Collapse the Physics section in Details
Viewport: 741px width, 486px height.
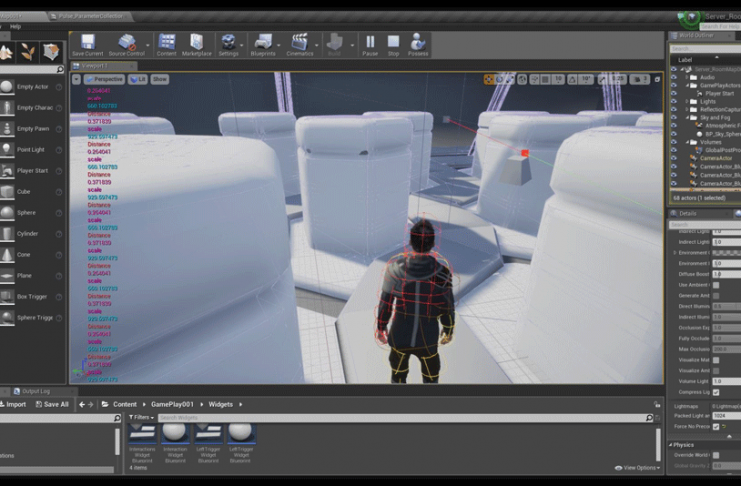[671, 445]
